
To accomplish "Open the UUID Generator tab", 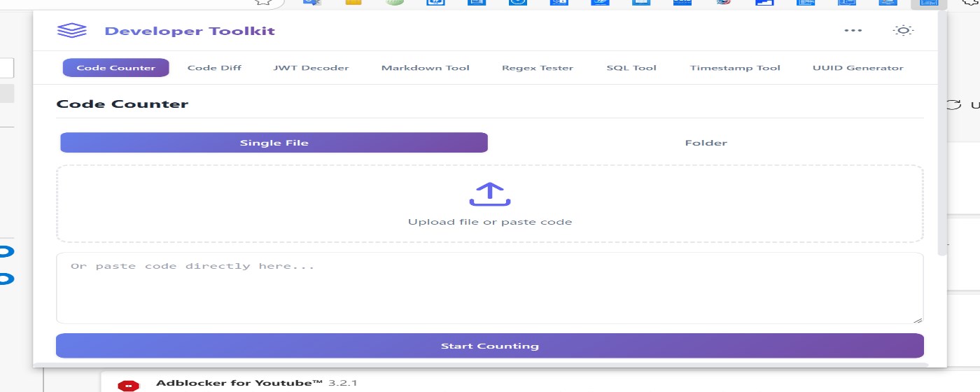I will click(858, 68).
